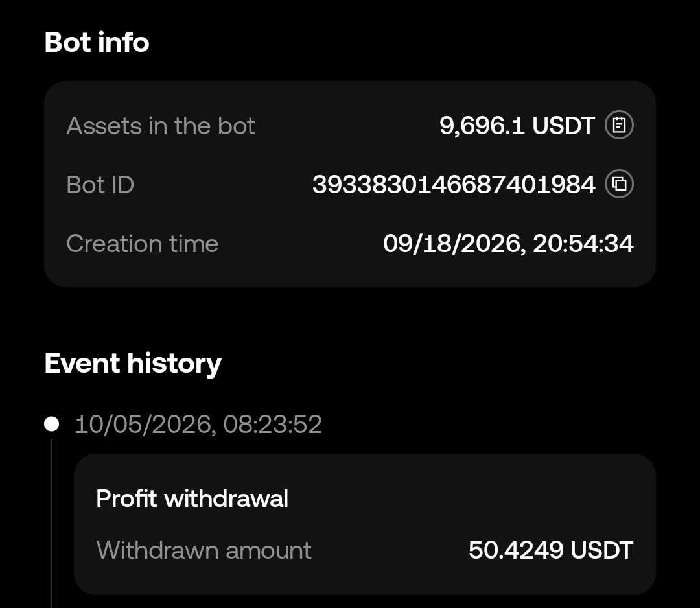Image resolution: width=700 pixels, height=608 pixels.
Task: Click the Bot ID label
Action: (100, 185)
